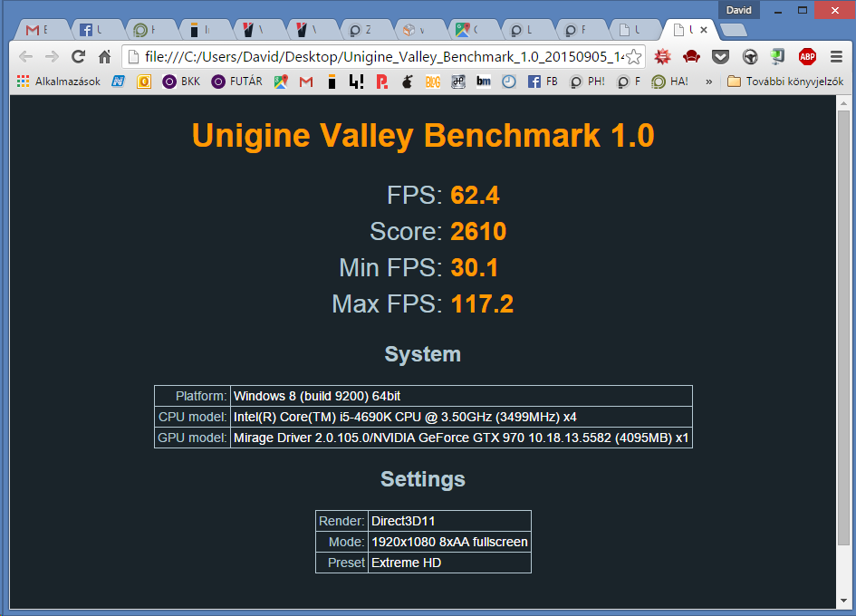Open the Apple logo bookmark
Screen dimensions: 856x616
[x=408, y=82]
